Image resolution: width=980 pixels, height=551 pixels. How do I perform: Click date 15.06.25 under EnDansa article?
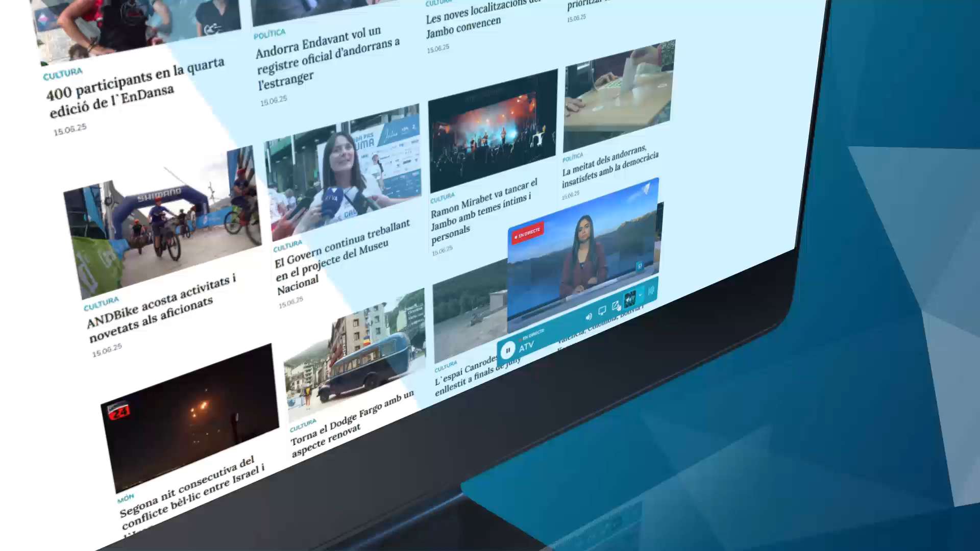70,129
